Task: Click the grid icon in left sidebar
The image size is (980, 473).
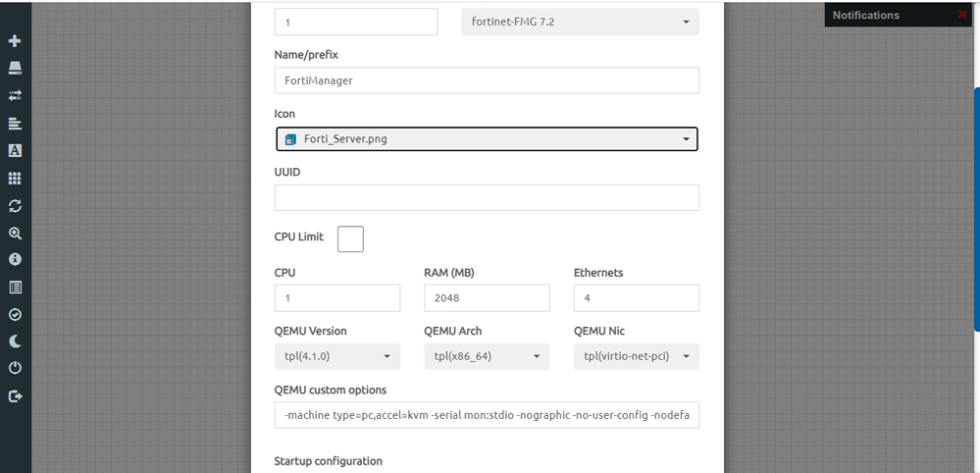Action: [15, 179]
